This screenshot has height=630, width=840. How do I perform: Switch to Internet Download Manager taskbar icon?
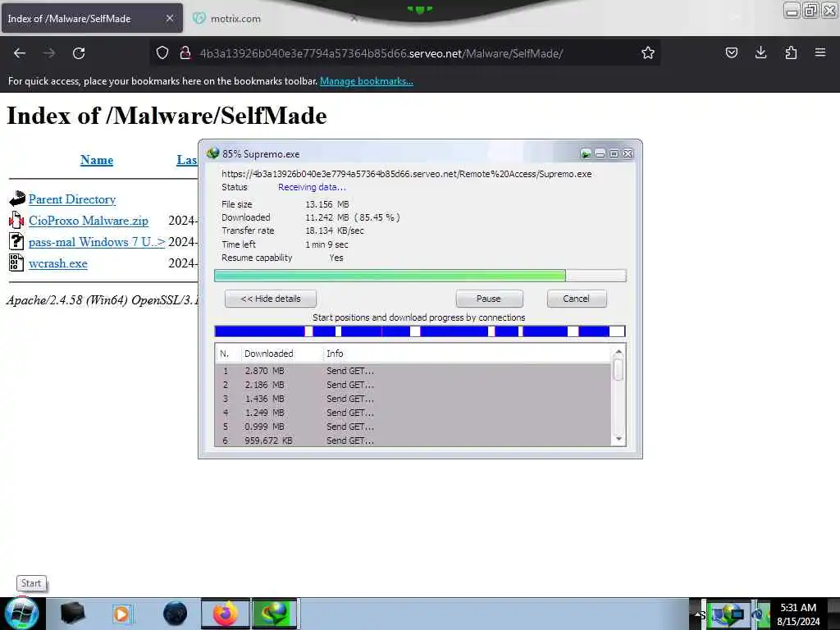(275, 614)
